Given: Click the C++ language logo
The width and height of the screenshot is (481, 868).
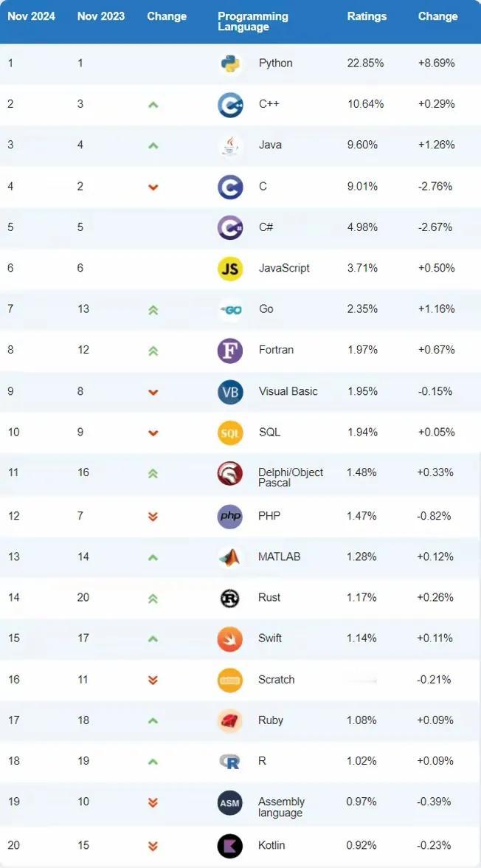Looking at the screenshot, I should point(230,105).
